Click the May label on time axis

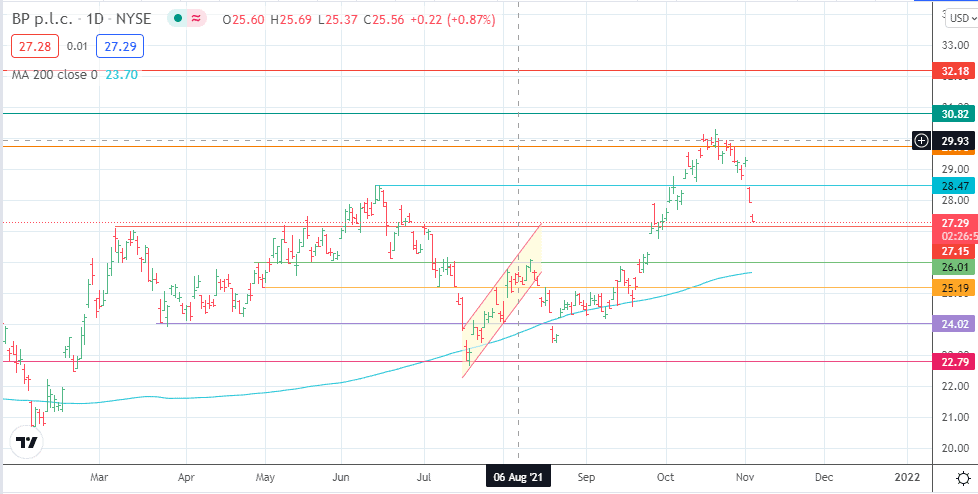click(266, 478)
